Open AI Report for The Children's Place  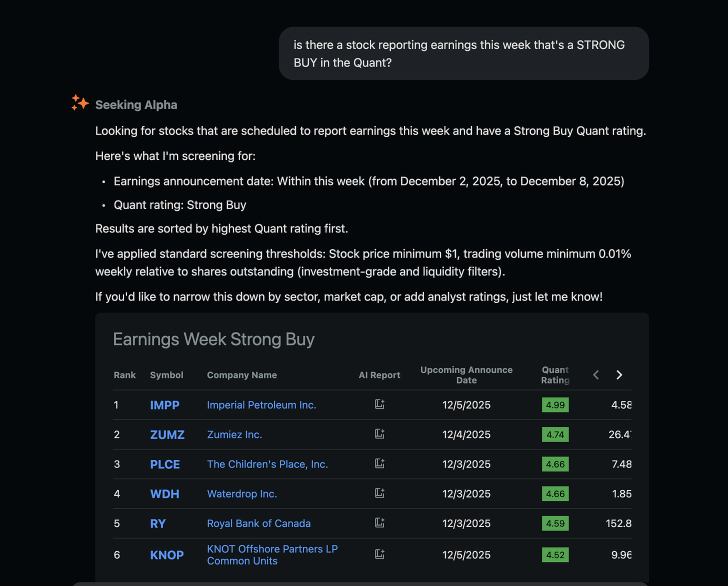379,463
